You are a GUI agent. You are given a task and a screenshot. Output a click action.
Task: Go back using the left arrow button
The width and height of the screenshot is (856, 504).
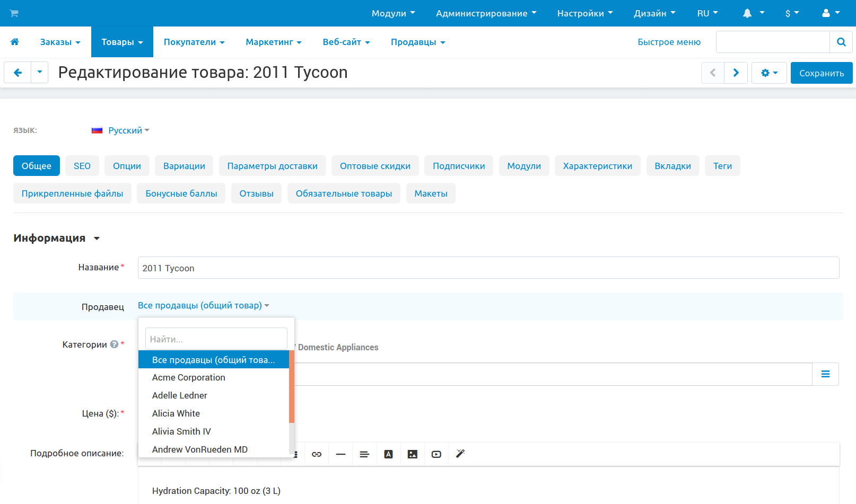point(18,73)
